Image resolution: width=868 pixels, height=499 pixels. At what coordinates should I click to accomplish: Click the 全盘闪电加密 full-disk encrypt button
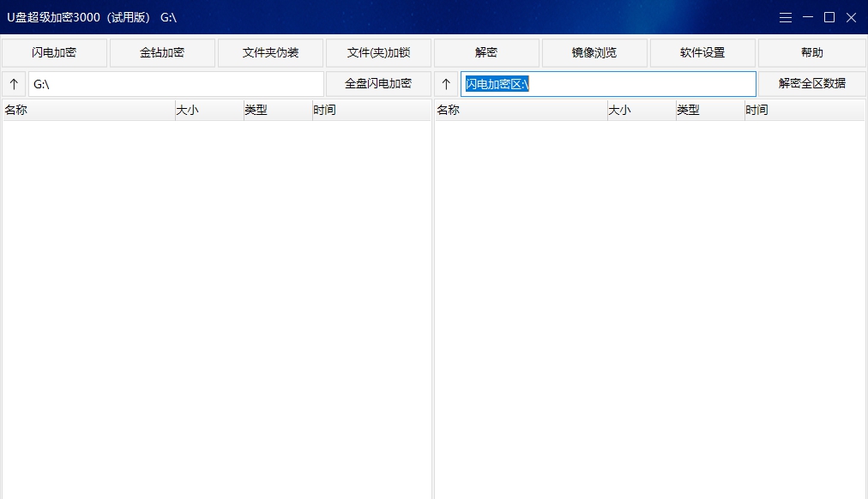(378, 83)
